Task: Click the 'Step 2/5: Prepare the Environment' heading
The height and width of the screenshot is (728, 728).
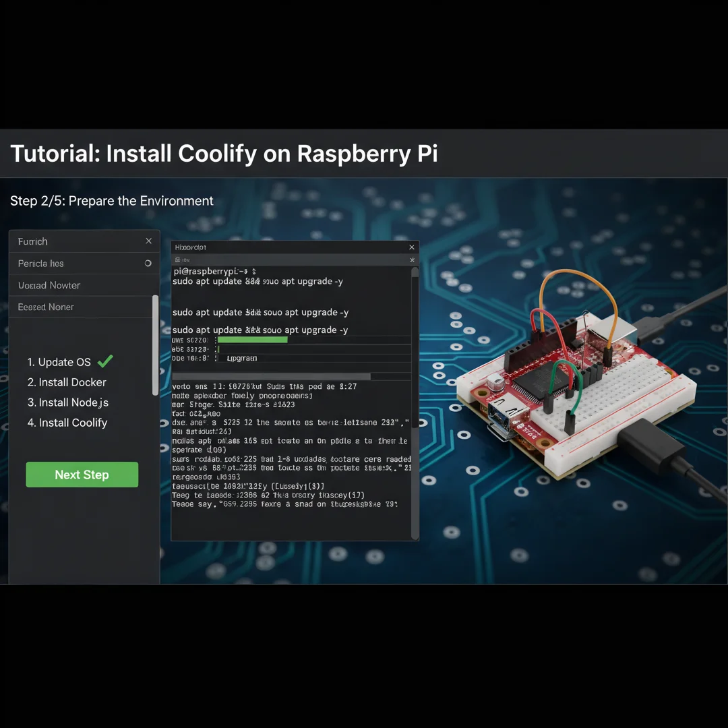Action: click(111, 201)
